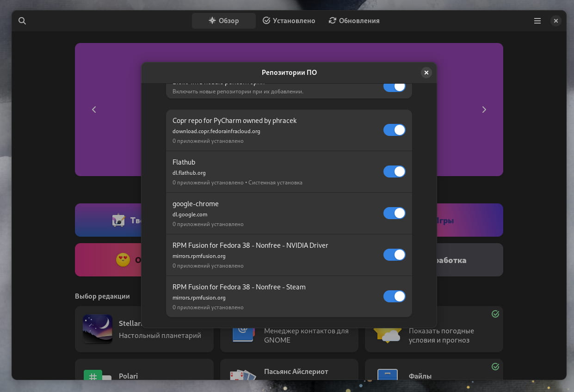The image size is (574, 392).
Task: Switch to the Обзор tab
Action: [224, 21]
